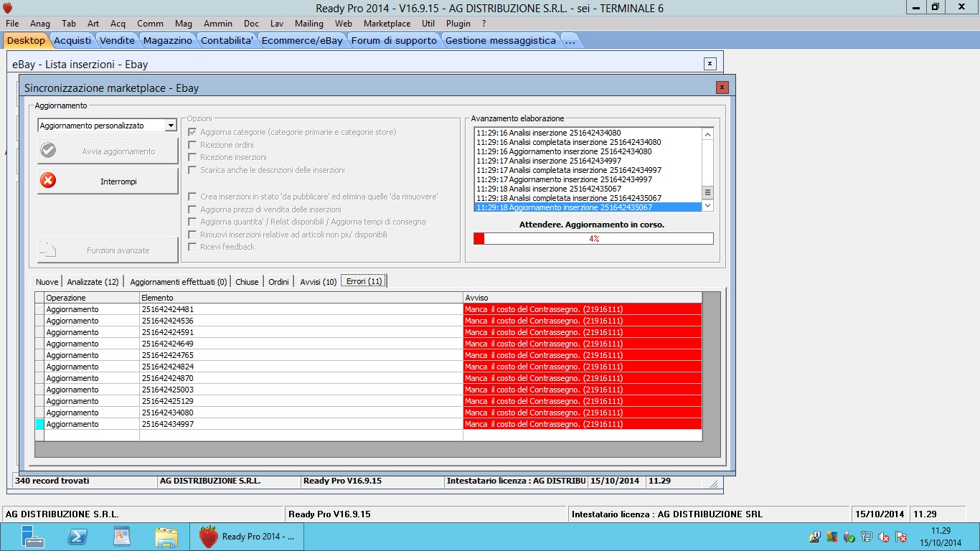Toggle Aggiorna categorie checkbox

(x=192, y=132)
